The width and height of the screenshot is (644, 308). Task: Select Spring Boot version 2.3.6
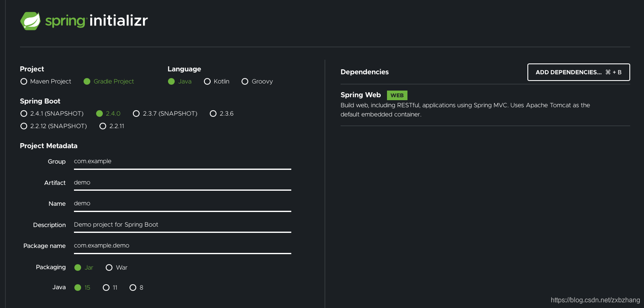click(213, 113)
